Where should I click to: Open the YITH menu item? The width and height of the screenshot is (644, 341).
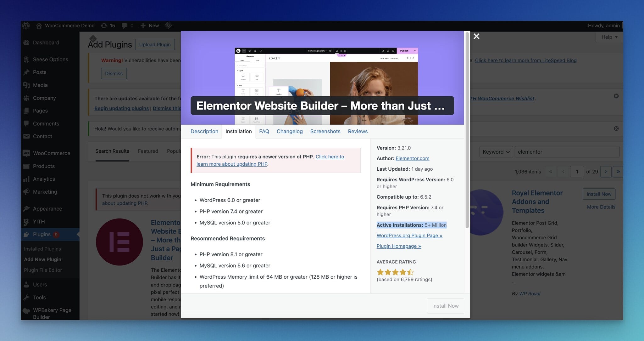(x=39, y=222)
